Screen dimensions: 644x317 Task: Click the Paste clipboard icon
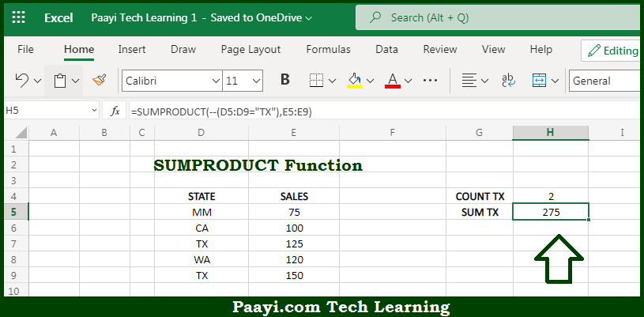point(60,81)
